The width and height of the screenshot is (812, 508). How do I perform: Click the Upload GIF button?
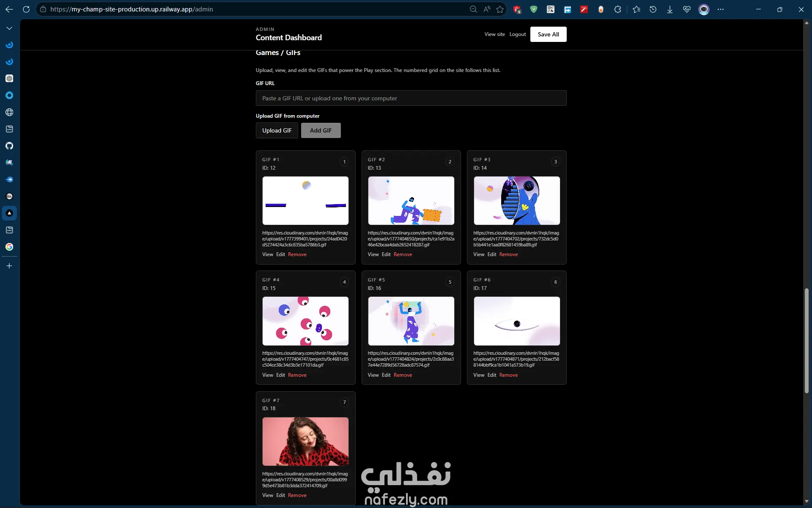pos(277,130)
